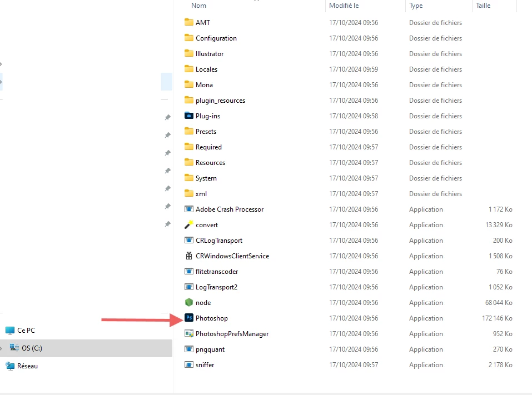The image size is (532, 395).
Task: Click the plugin_resources folder name
Action: coord(221,101)
